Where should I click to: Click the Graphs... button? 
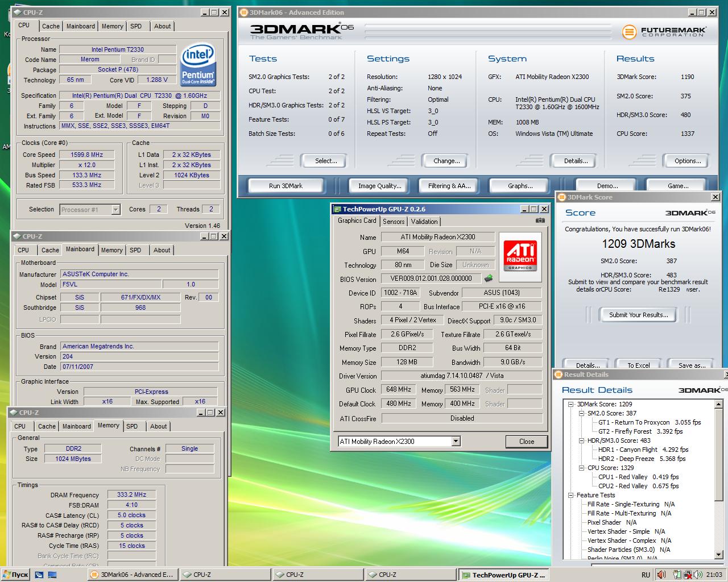[x=520, y=186]
